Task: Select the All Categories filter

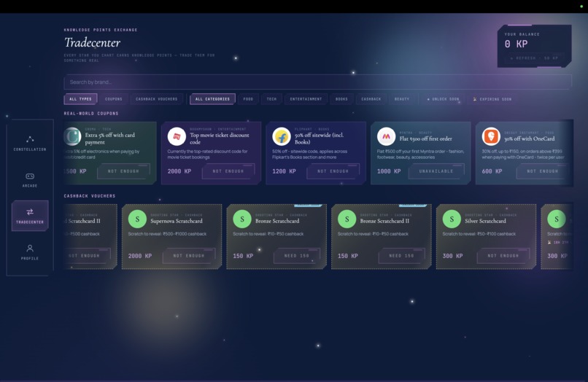Action: [212, 99]
